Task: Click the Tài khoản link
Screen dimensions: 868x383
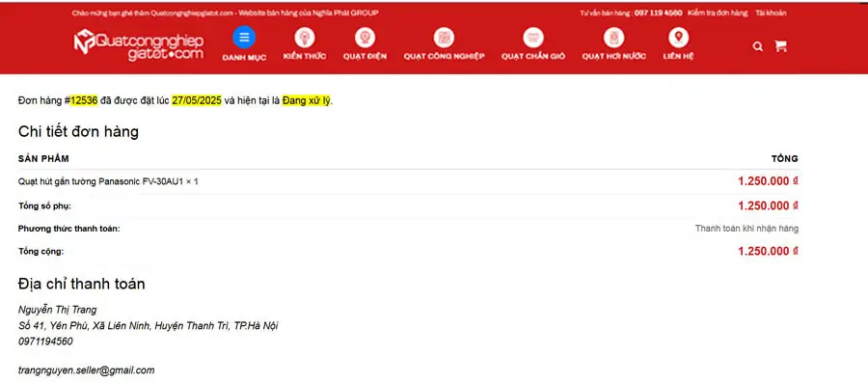Action: point(771,13)
